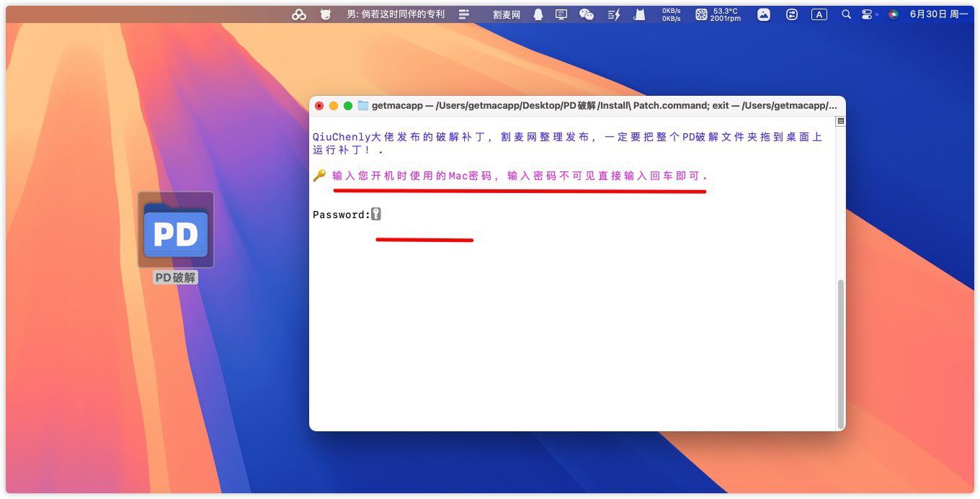This screenshot has height=499, width=980.
Task: Toggle the terminal split pane button
Action: point(840,122)
